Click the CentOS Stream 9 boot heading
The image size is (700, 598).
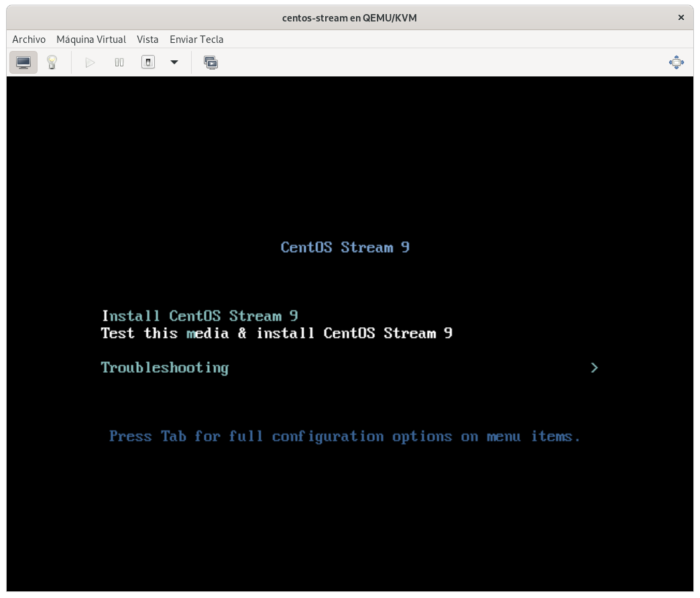[x=345, y=247]
